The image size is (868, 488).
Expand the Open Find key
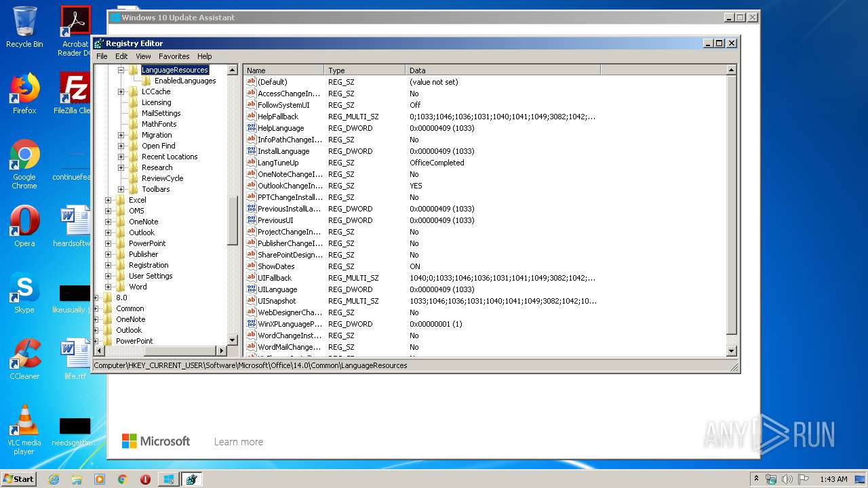pos(121,146)
